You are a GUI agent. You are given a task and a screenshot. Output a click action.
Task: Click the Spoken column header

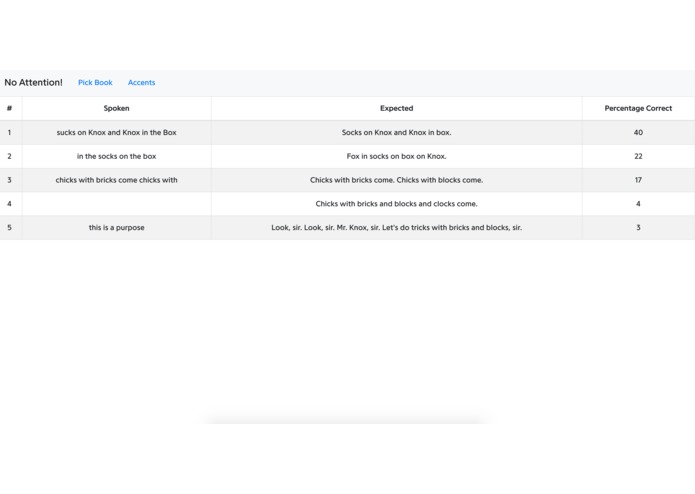(x=117, y=108)
